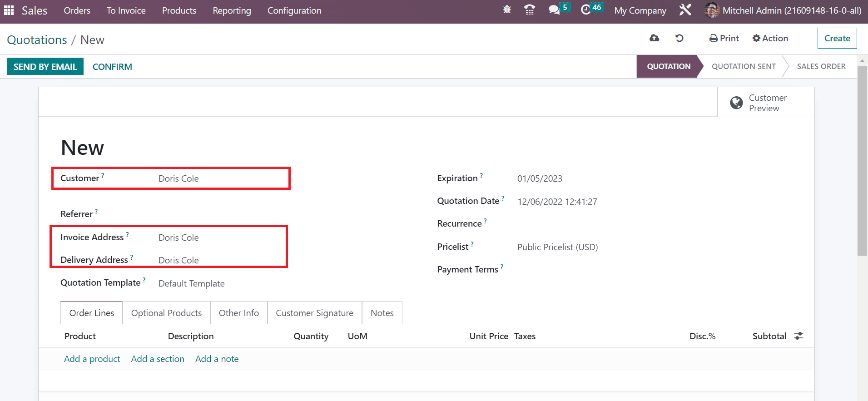Switch to the Optional Products tab
Screen dimensions: 868x401
coord(166,313)
